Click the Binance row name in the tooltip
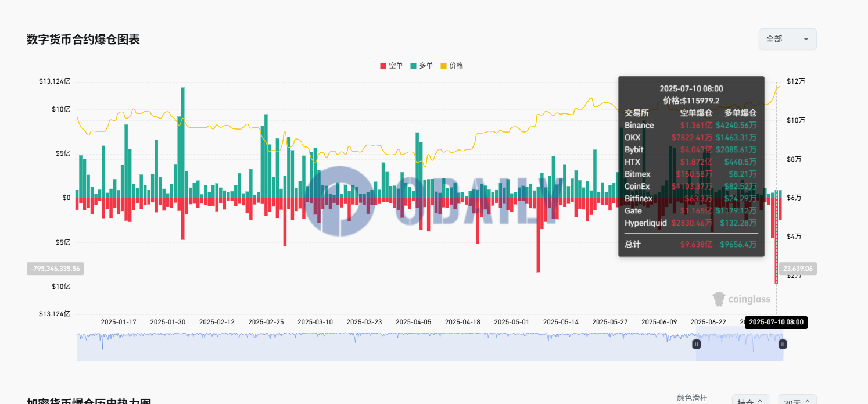 point(639,125)
